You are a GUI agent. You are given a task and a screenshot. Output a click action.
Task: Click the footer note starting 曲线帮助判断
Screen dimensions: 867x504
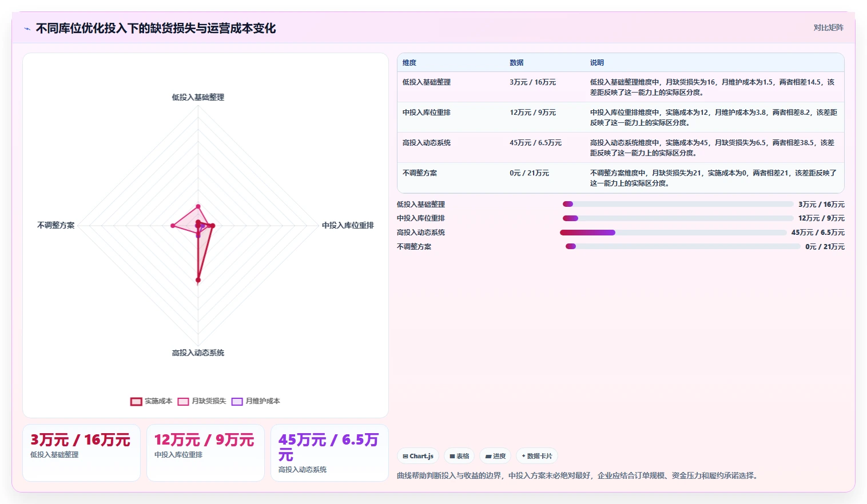(x=578, y=475)
